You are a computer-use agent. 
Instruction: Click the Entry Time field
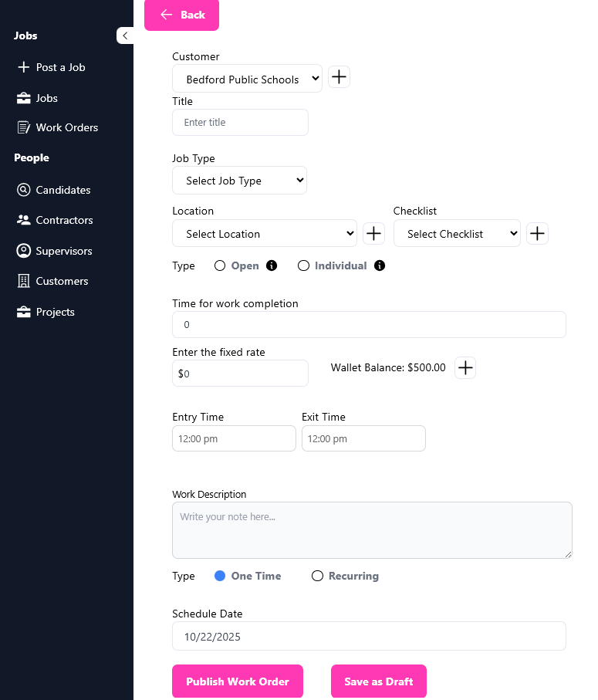coord(235,438)
